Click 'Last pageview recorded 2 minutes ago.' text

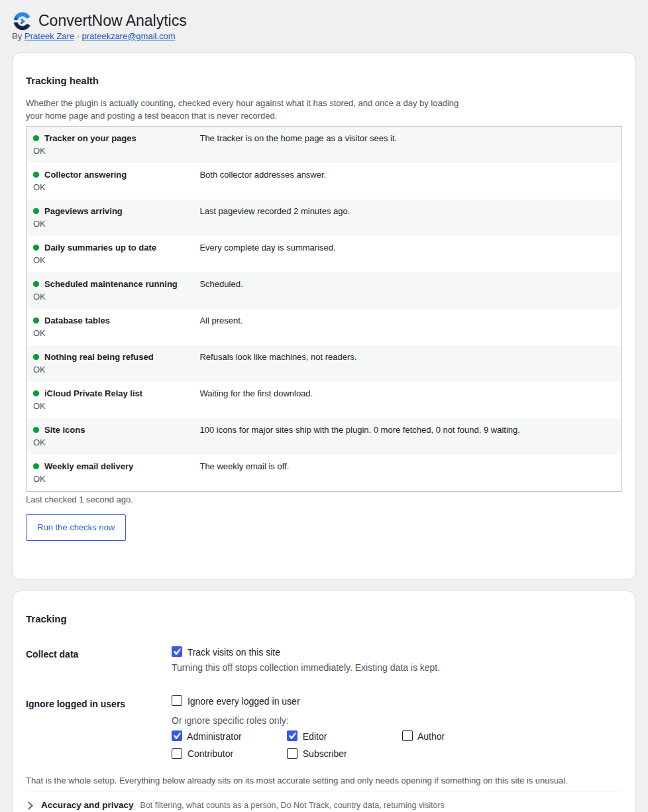(275, 211)
